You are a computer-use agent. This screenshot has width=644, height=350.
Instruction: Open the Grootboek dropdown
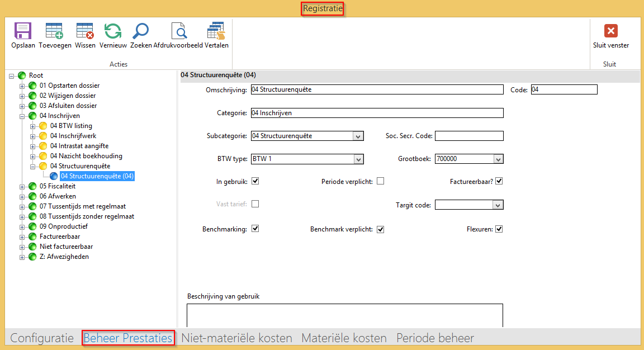(498, 159)
